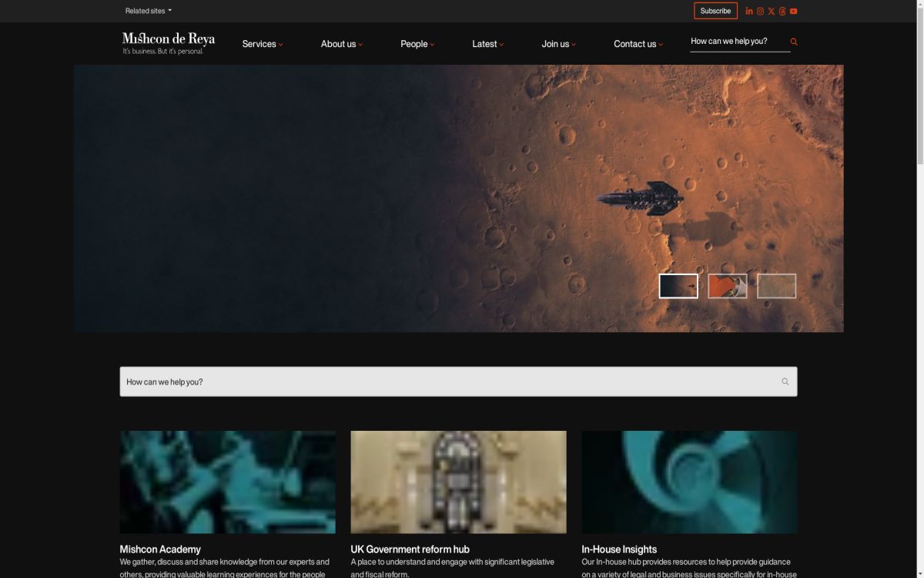Open the People dropdown menu
This screenshot has height=578, width=924.
tap(417, 44)
